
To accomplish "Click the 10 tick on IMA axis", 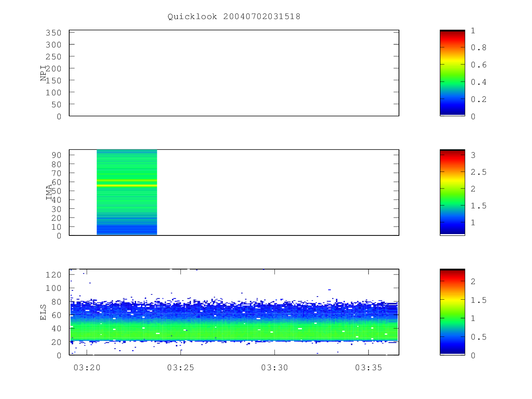I will click(56, 227).
